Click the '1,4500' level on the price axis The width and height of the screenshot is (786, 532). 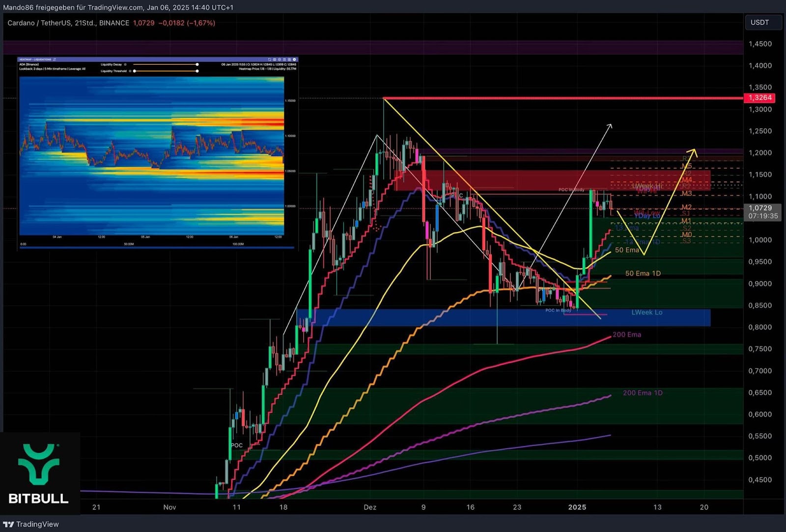[760, 44]
